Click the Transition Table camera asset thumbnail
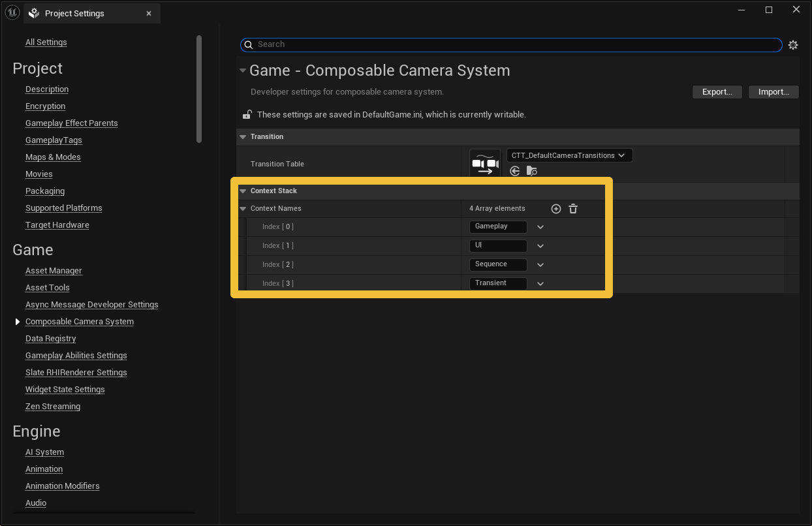This screenshot has width=812, height=526. click(484, 164)
